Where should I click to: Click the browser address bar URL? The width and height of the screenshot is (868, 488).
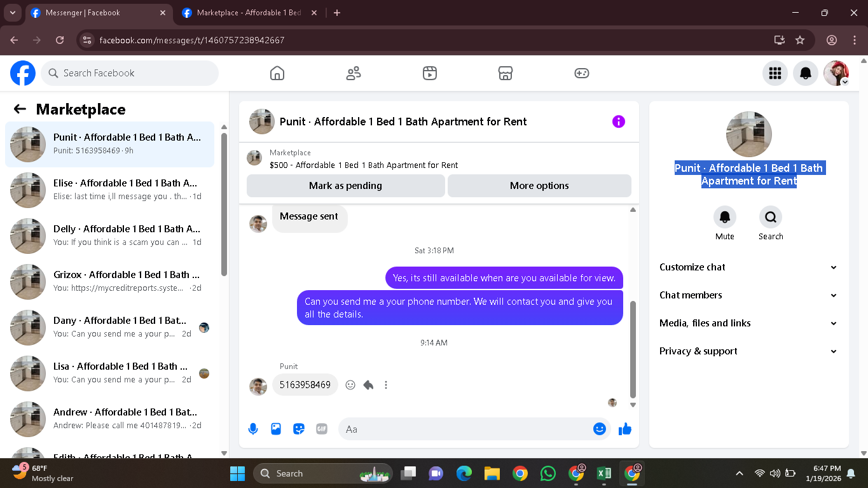point(192,40)
